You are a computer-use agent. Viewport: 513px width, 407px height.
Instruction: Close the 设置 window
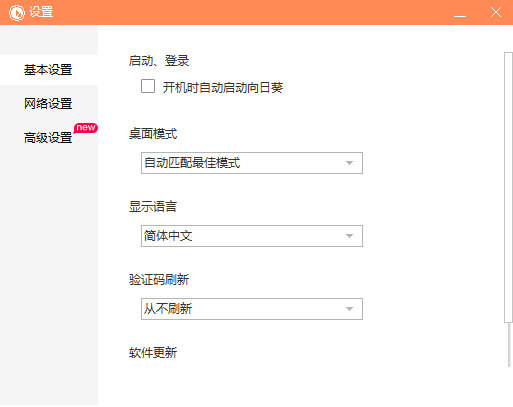(x=496, y=12)
